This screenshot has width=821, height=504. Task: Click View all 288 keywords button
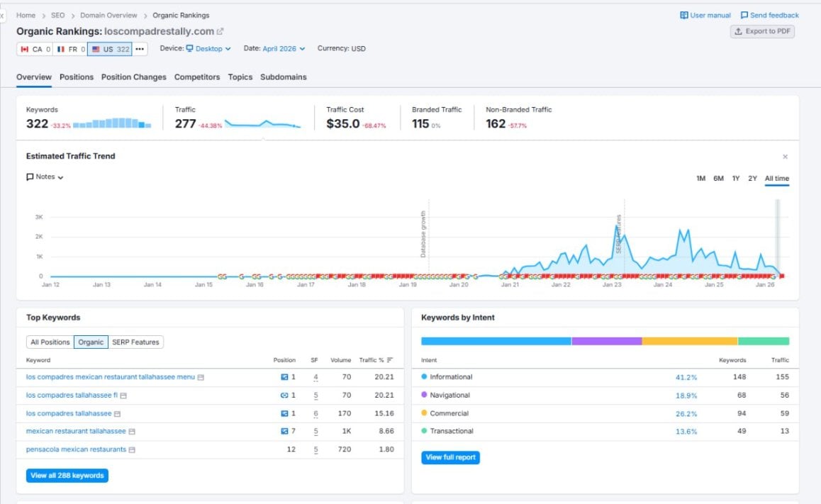pyautogui.click(x=67, y=475)
